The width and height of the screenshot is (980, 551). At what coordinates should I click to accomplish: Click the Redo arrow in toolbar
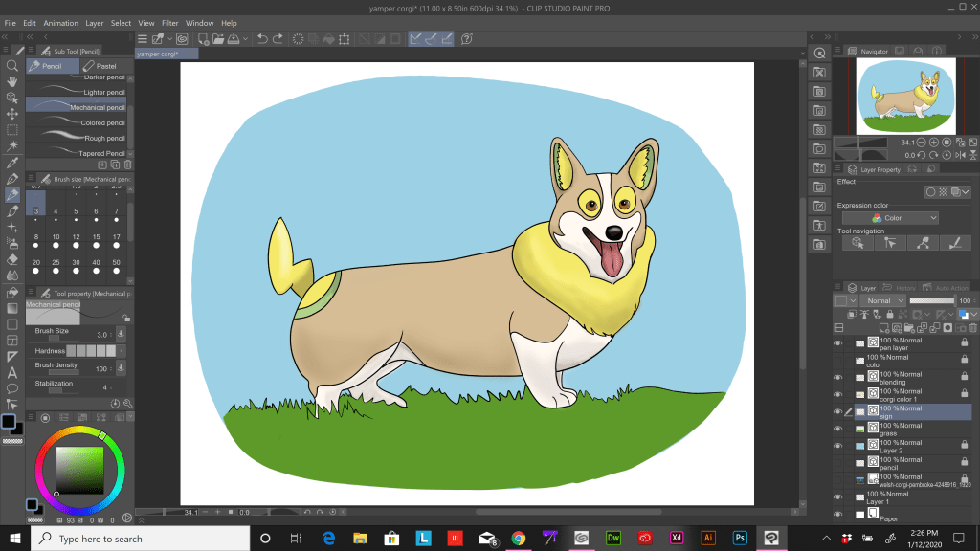tap(278, 38)
